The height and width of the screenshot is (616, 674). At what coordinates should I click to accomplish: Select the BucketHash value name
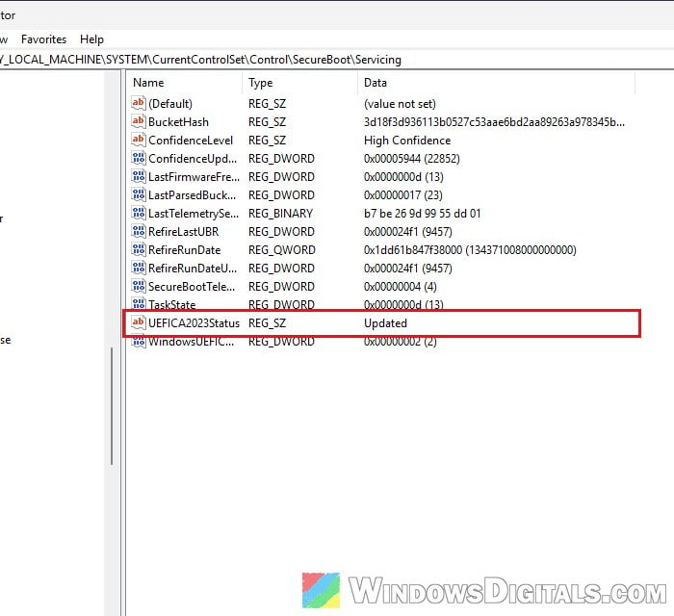178,122
